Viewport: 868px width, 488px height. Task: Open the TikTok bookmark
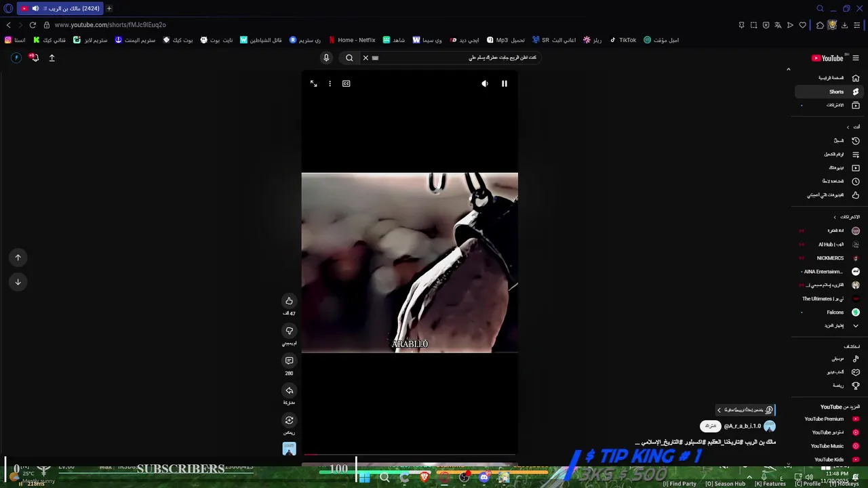tap(623, 40)
